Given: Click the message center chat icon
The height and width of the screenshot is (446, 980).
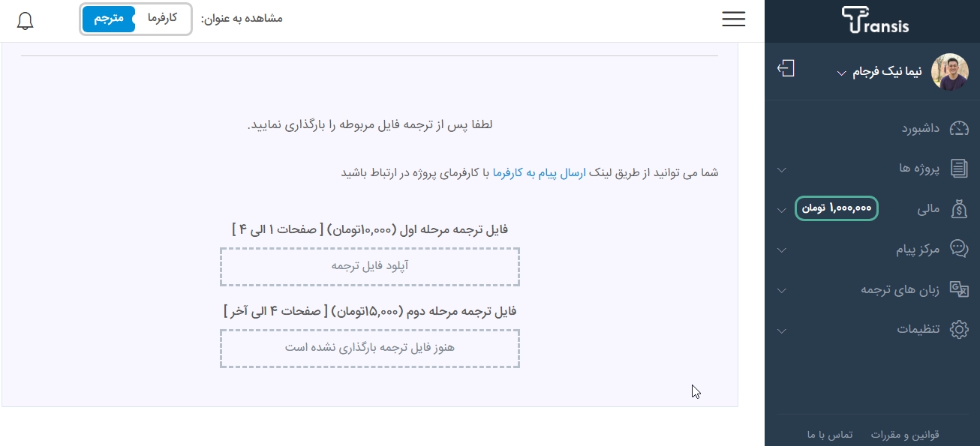Looking at the screenshot, I should 959,249.
